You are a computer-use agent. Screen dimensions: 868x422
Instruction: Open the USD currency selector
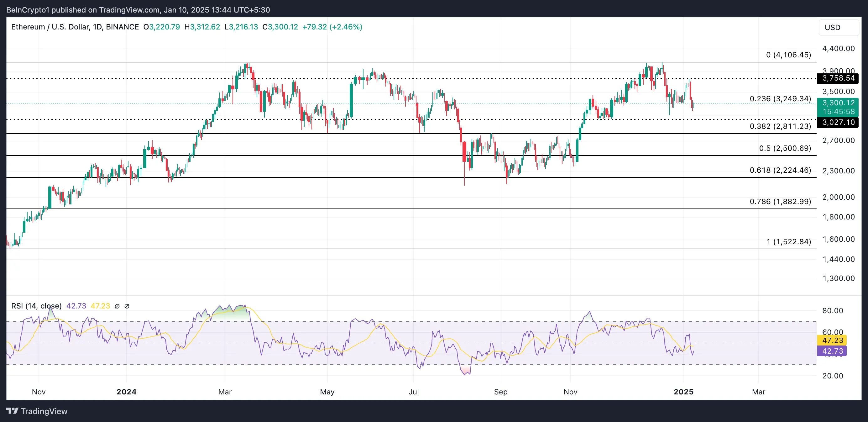(833, 28)
